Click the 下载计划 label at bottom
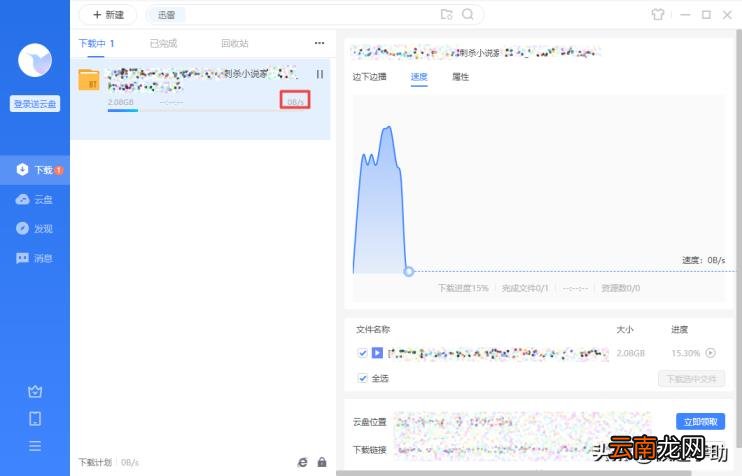 click(x=95, y=462)
